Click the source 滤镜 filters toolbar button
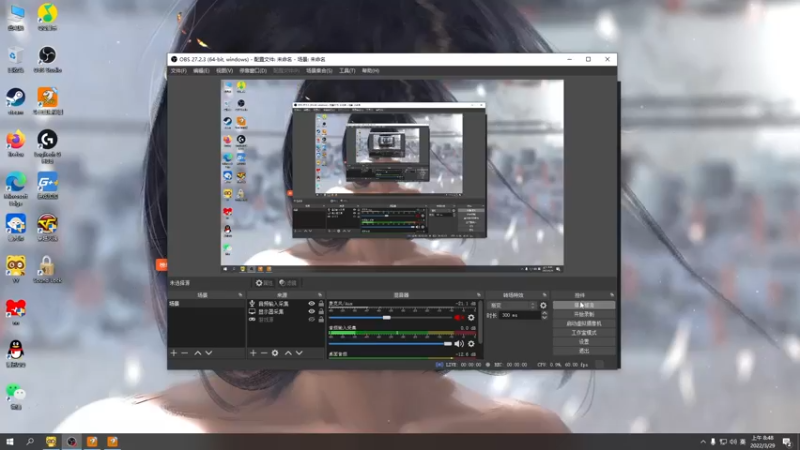800x450 pixels. [x=288, y=283]
